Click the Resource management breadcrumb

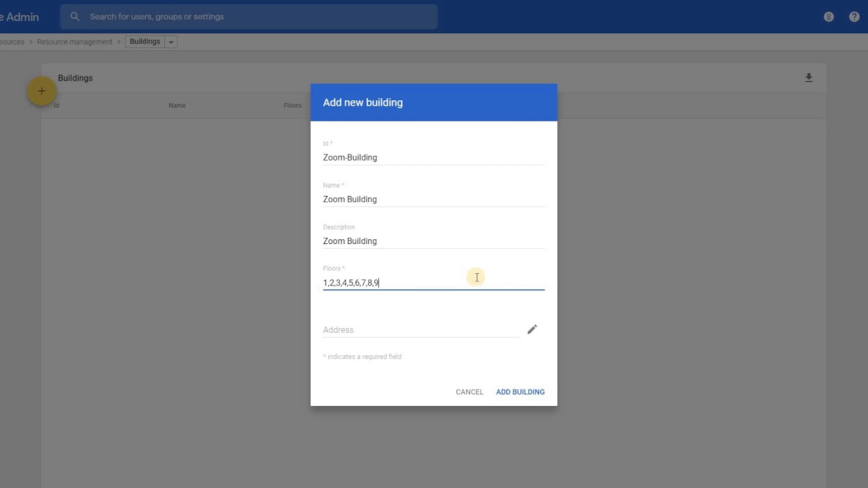(75, 42)
